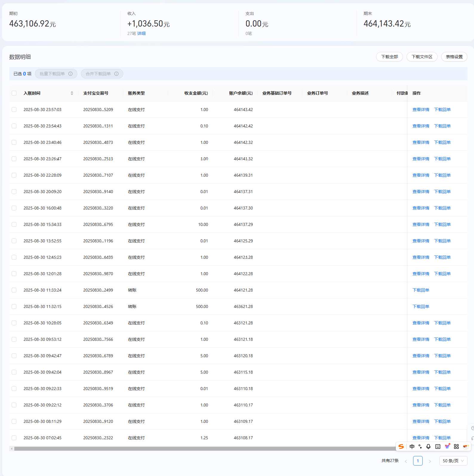The width and height of the screenshot is (474, 476).
Task: Click 共有27条 total count text
Action: (x=390, y=461)
